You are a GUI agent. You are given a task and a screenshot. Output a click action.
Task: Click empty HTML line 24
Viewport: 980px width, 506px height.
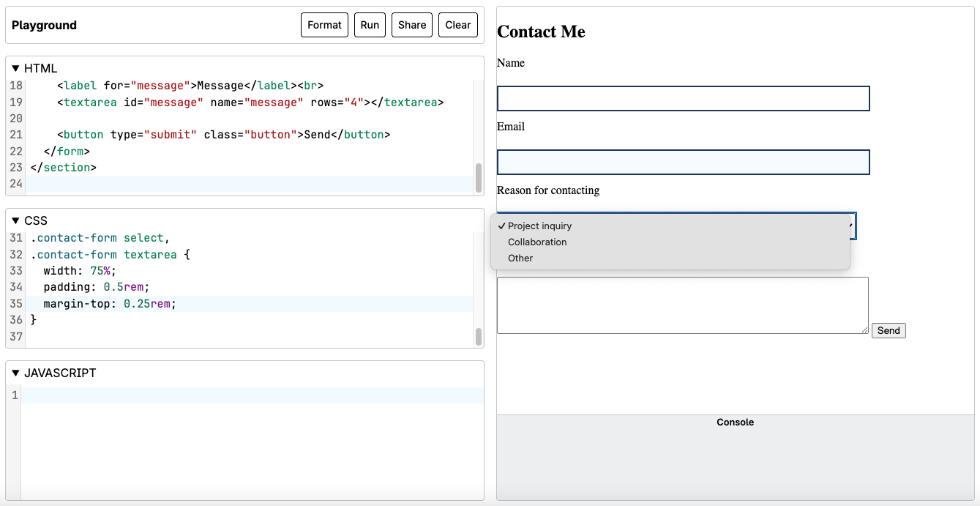coord(249,184)
